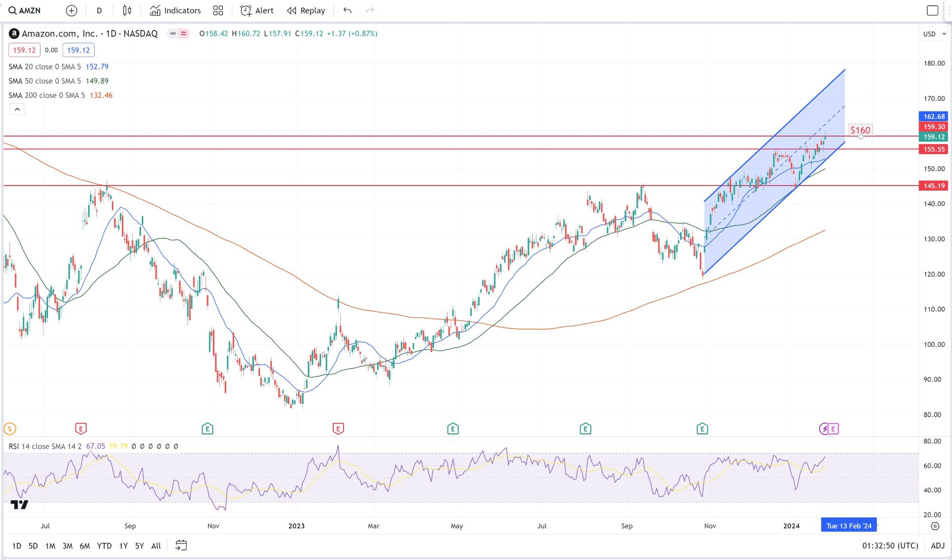Click the green E earnings marker near Nov 2023
The image size is (952, 560).
pyautogui.click(x=702, y=429)
